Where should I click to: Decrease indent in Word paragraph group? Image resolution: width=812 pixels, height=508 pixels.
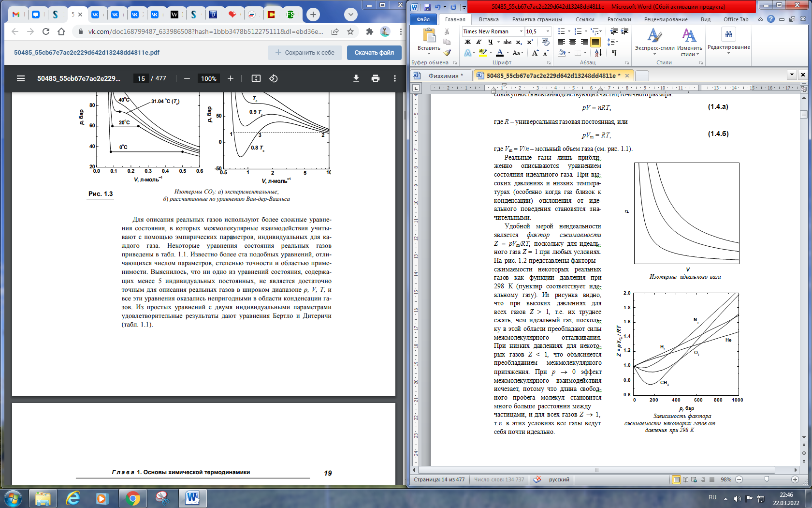pos(614,31)
